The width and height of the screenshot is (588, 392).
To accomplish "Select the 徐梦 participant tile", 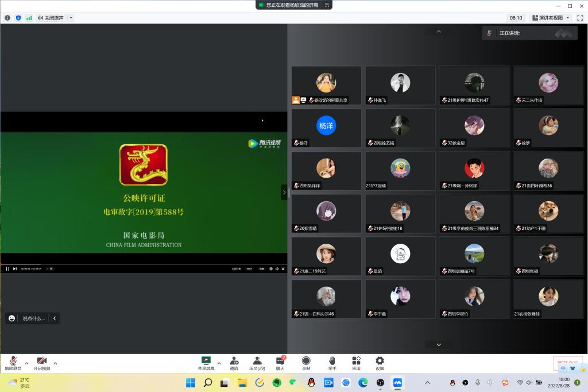I will tap(548, 128).
